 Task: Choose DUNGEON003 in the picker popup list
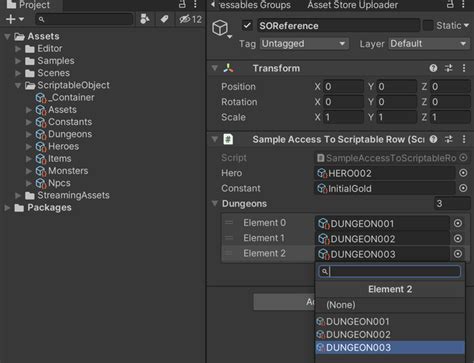[390, 348]
